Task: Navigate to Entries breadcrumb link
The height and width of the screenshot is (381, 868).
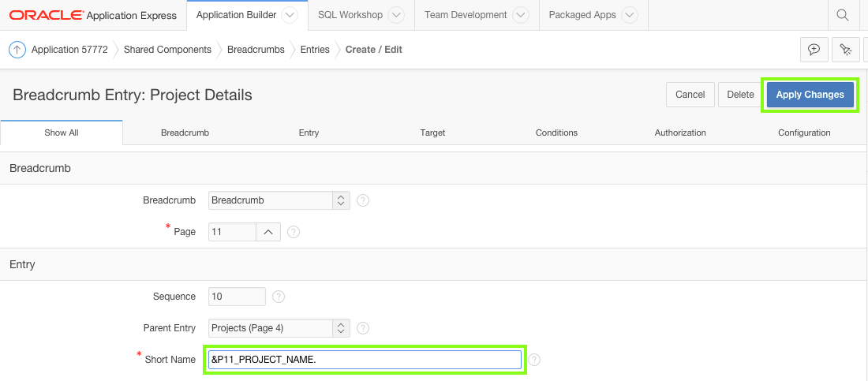Action: point(315,50)
